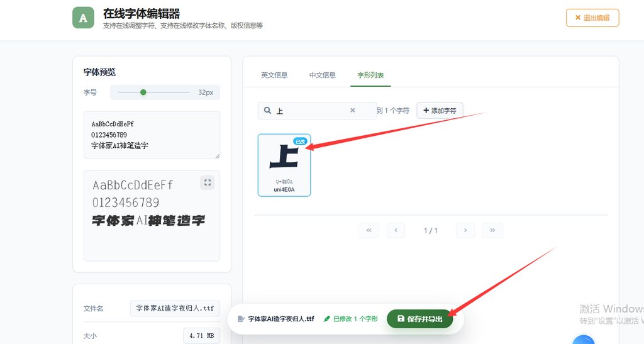Go to next glyph page
Image resolution: width=644 pixels, height=344 pixels.
coord(465,230)
